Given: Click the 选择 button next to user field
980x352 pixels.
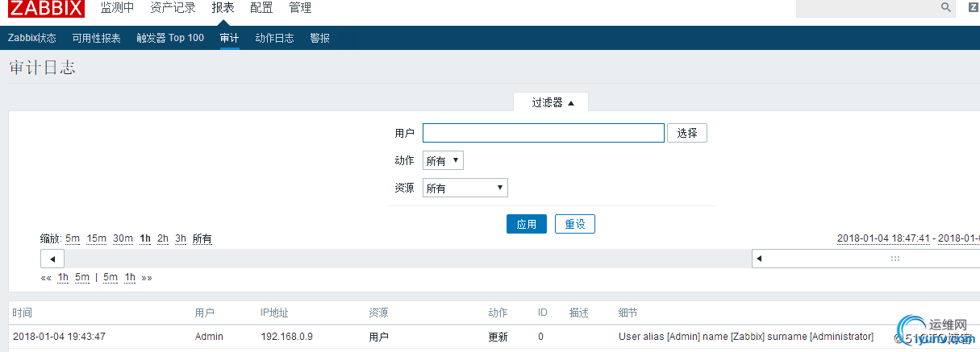Looking at the screenshot, I should click(687, 133).
